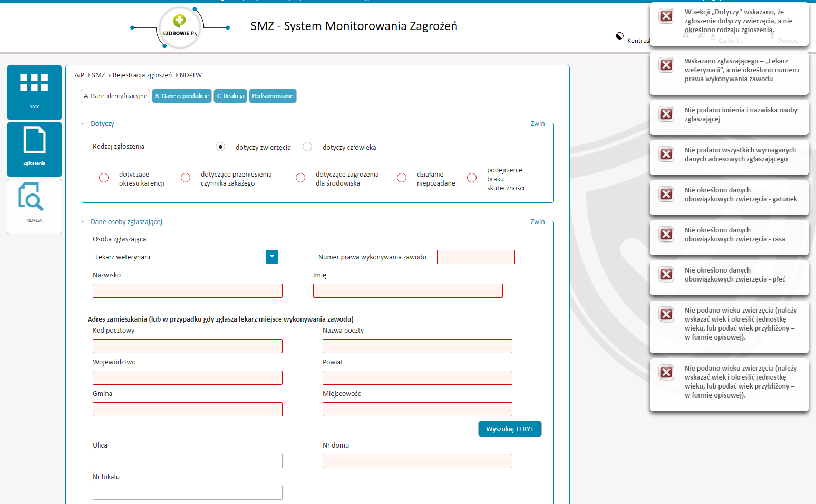Open the SMZ grid menu tile

click(34, 92)
